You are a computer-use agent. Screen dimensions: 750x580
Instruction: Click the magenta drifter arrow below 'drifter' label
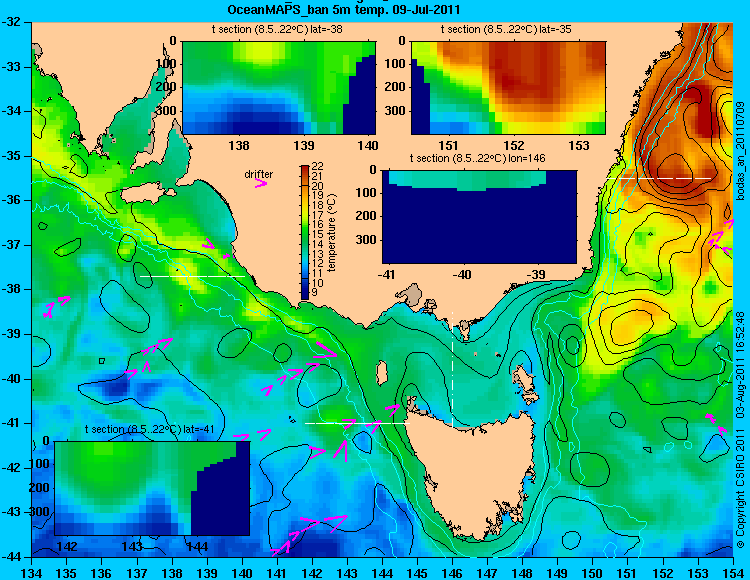tap(261, 183)
